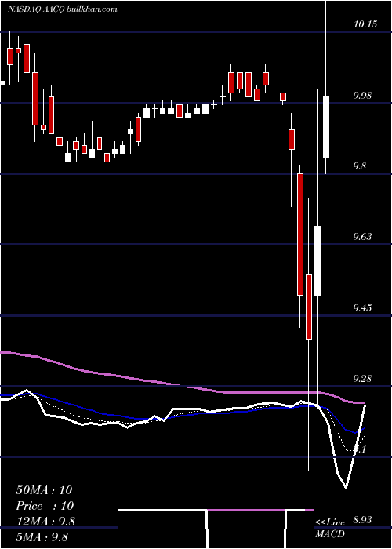
Task: Click the largest red candlestick near 9.63
Action: pyautogui.click(x=300, y=235)
